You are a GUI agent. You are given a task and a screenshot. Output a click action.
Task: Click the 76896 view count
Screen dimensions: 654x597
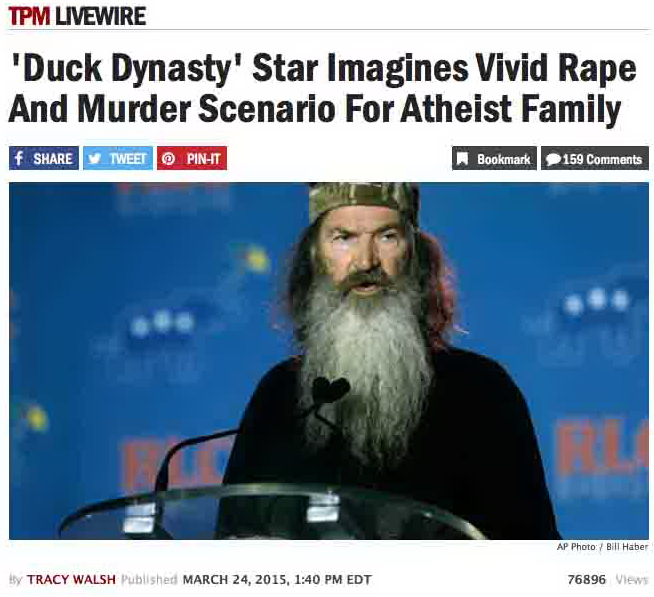tap(586, 579)
